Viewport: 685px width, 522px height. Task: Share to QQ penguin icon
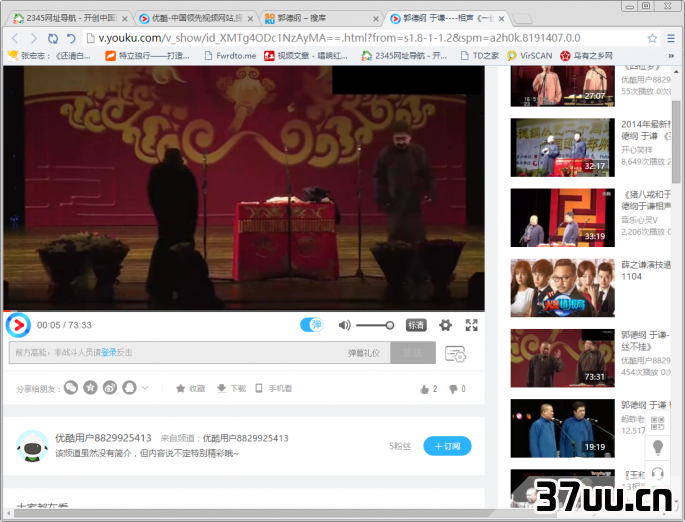tap(129, 387)
